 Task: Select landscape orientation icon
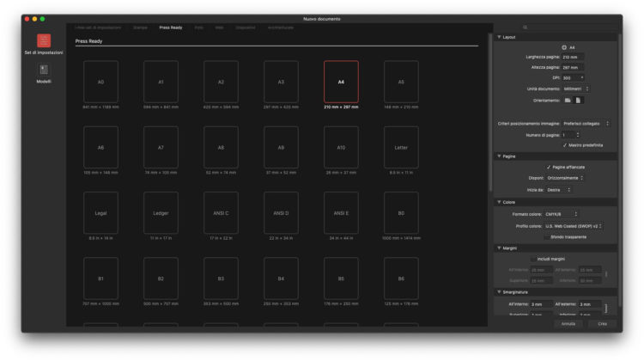click(568, 101)
